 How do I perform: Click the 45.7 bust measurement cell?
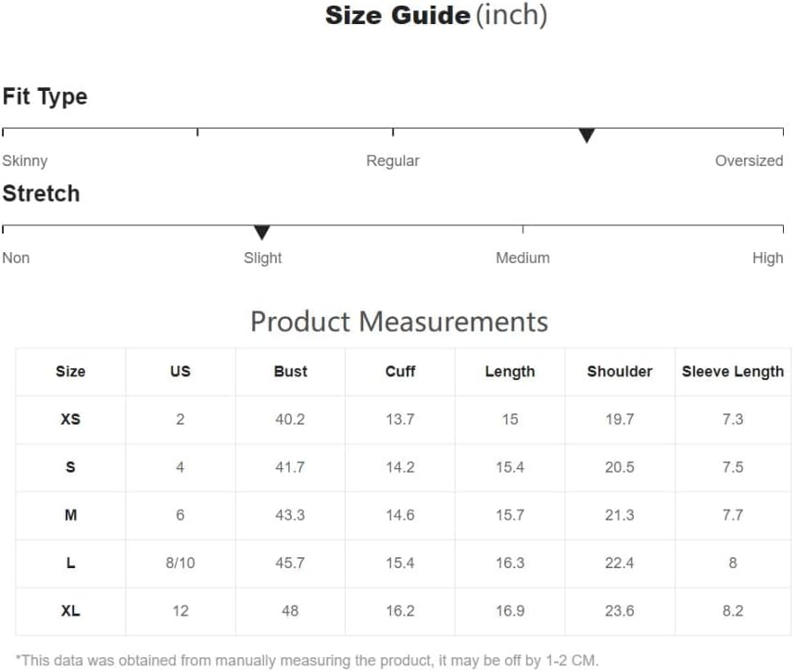tap(290, 563)
